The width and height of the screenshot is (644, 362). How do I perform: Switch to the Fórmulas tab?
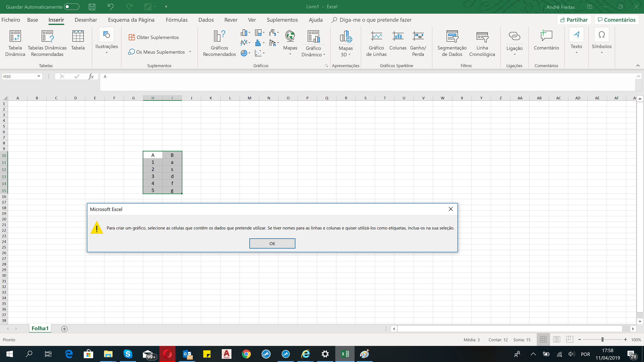click(176, 20)
